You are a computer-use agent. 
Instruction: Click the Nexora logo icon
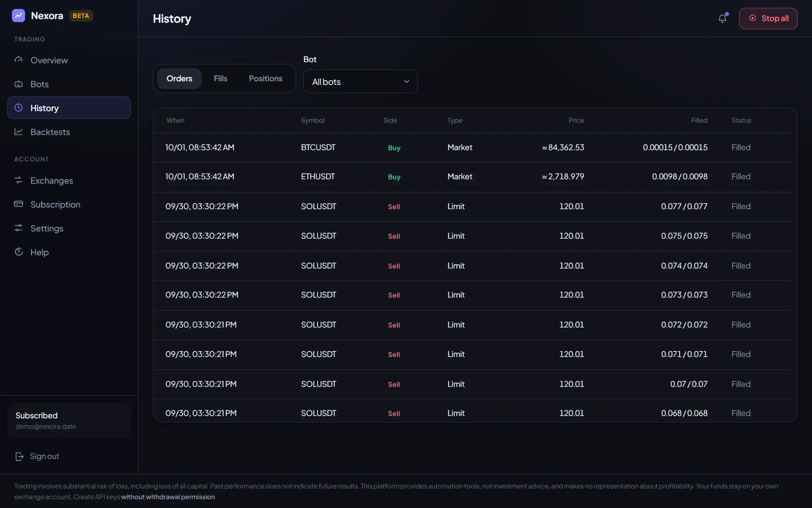(18, 16)
